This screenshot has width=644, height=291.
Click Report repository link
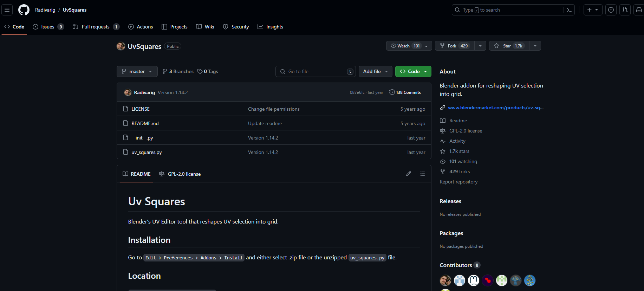[x=458, y=182]
